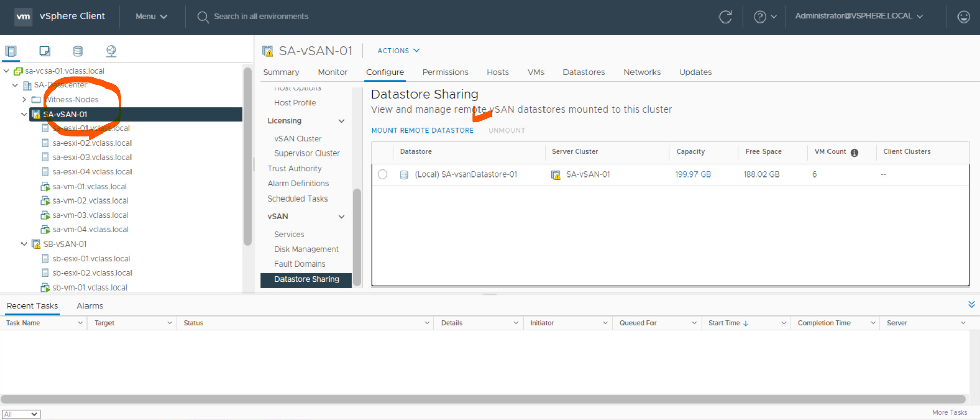Image resolution: width=980 pixels, height=420 pixels.
Task: Click the Recent Tasks horizontal scrollbar
Action: click(x=483, y=399)
